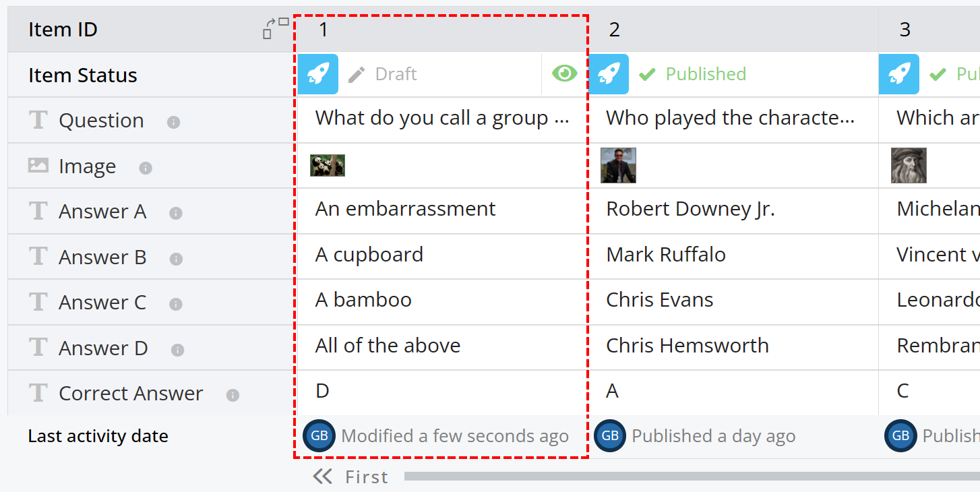Select the 'An embarrassment' answer cell

click(442, 211)
